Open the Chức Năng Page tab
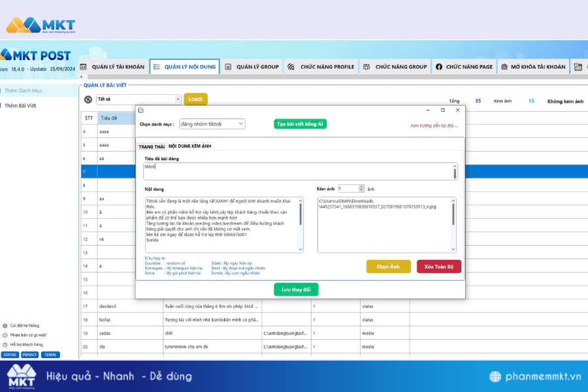 [x=465, y=67]
